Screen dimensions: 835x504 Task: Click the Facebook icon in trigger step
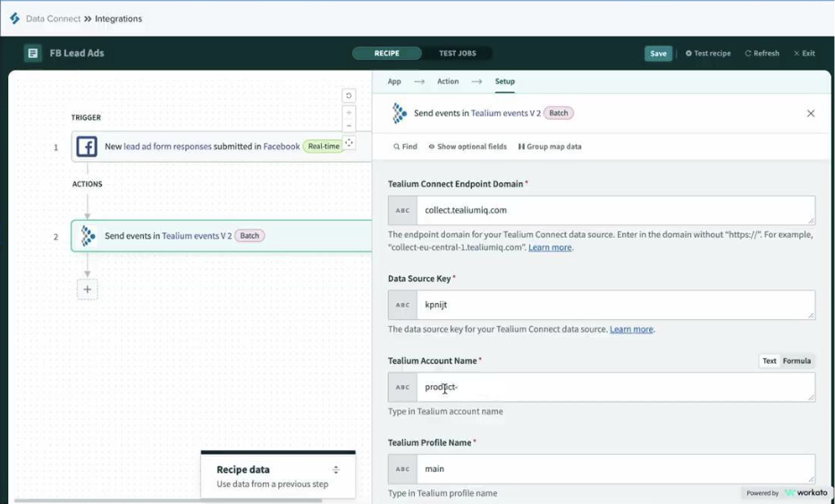(x=87, y=147)
